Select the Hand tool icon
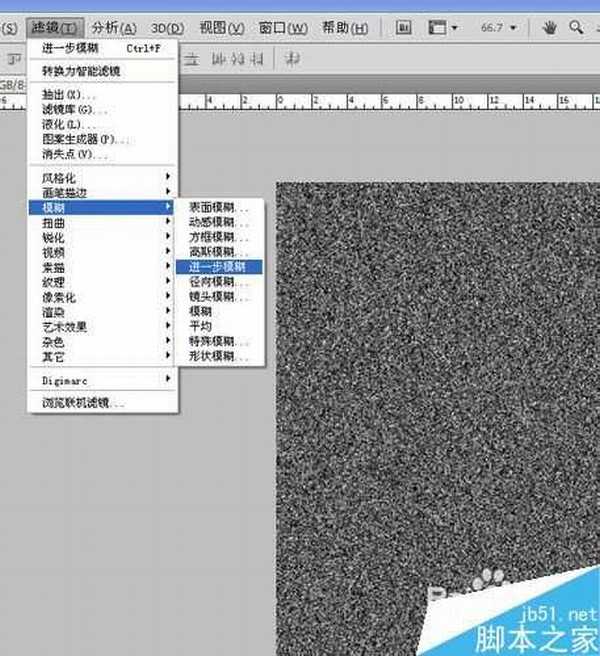The height and width of the screenshot is (656, 600). coord(549,28)
